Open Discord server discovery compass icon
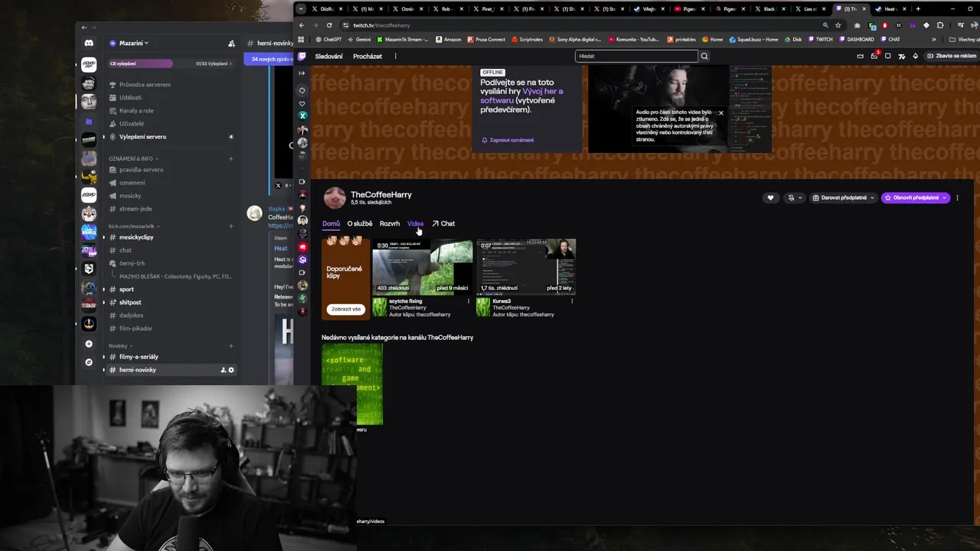Screen dimensions: 980x551 coord(89,362)
